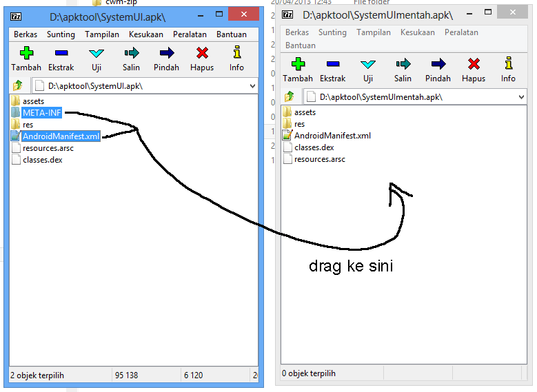Expand path dropdown in SystemUI.apk window
The width and height of the screenshot is (537, 392).
tap(253, 85)
